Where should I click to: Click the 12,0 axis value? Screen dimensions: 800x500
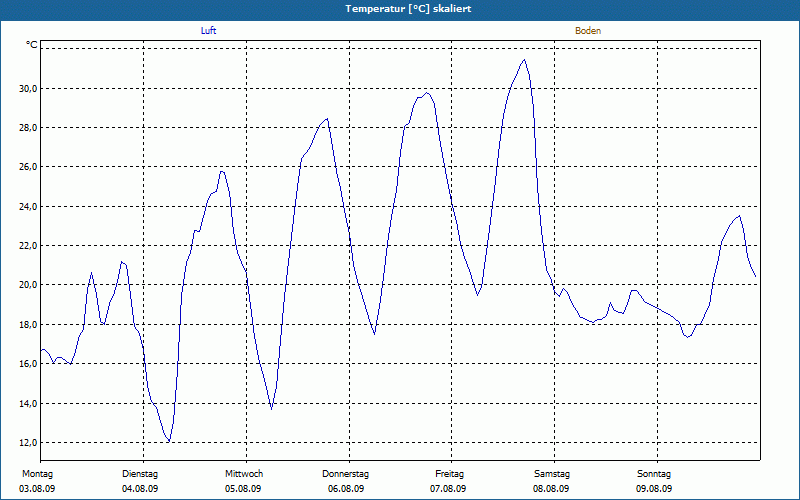pos(29,442)
